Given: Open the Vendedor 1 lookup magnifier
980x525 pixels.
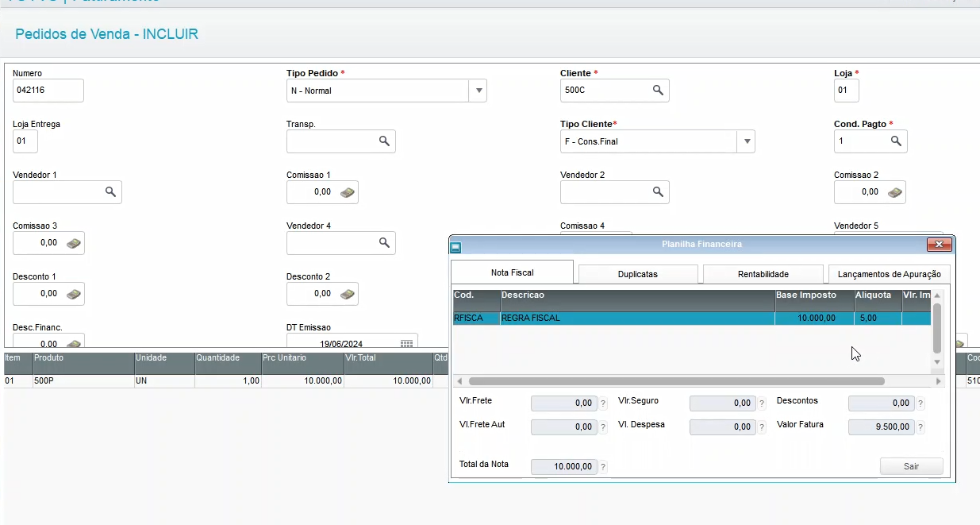Looking at the screenshot, I should click(x=110, y=192).
